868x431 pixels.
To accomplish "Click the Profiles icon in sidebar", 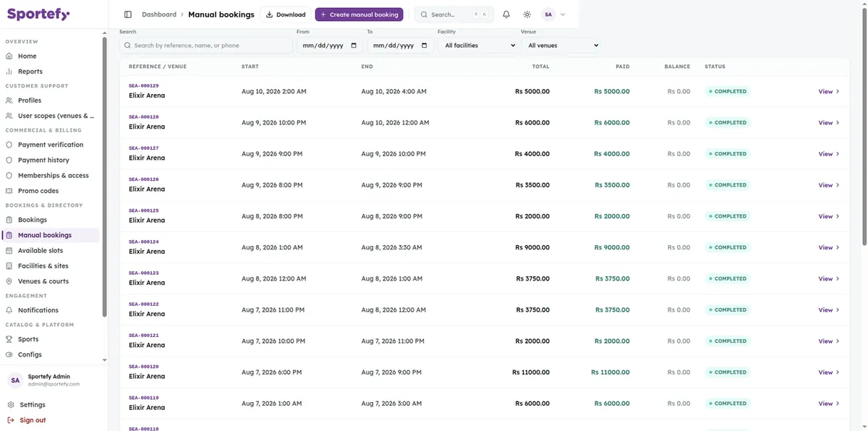I will 9,101.
